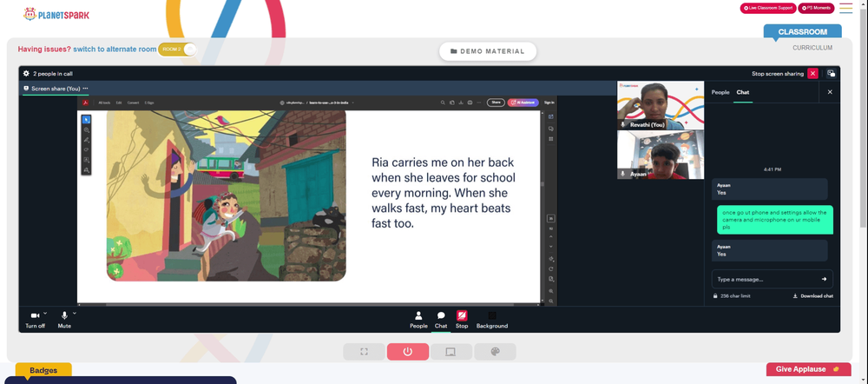
Task: Select the Chat tab in side panel
Action: click(743, 93)
